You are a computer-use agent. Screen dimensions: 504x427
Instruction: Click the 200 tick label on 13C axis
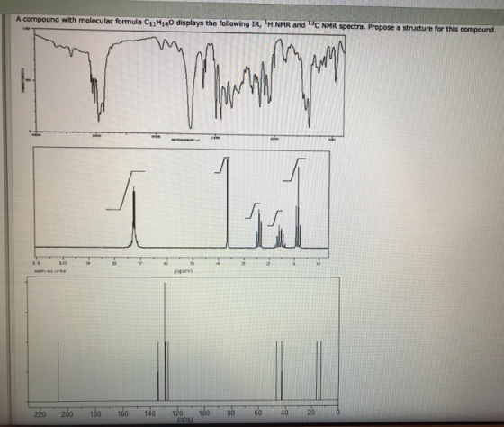click(x=67, y=413)
